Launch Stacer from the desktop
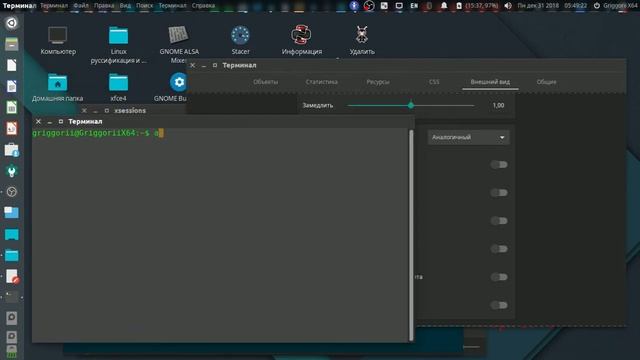The height and width of the screenshot is (360, 640). [240, 40]
